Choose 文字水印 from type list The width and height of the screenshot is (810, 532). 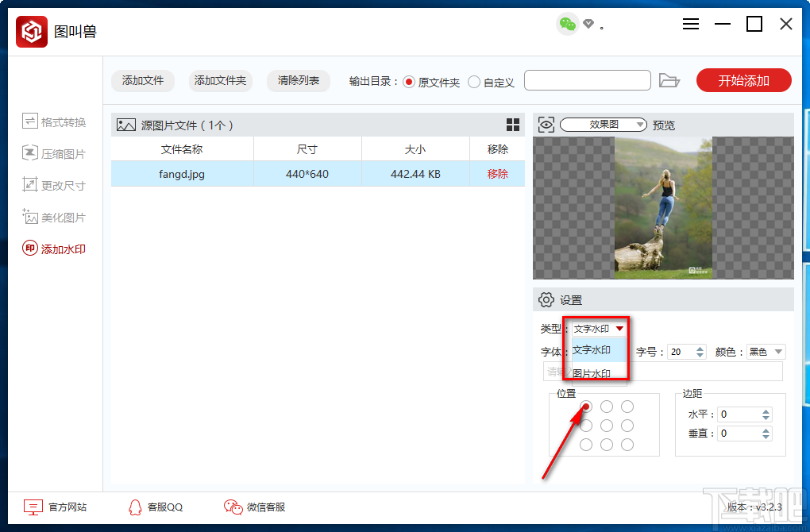pyautogui.click(x=600, y=349)
